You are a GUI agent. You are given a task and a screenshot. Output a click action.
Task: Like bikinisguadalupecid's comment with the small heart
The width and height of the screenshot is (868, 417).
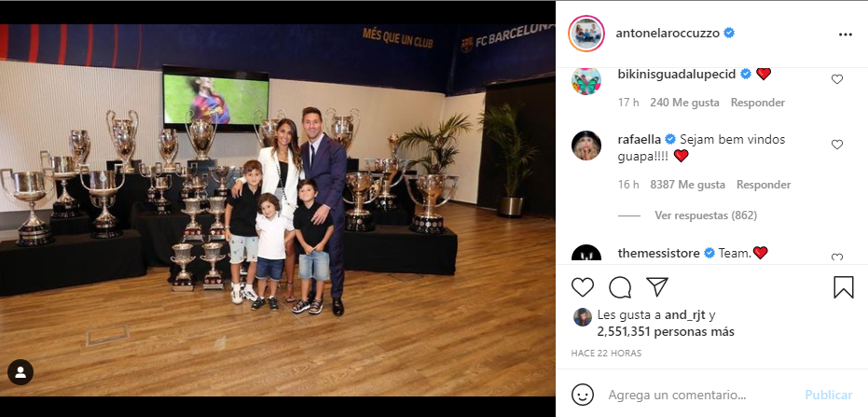coord(837,79)
